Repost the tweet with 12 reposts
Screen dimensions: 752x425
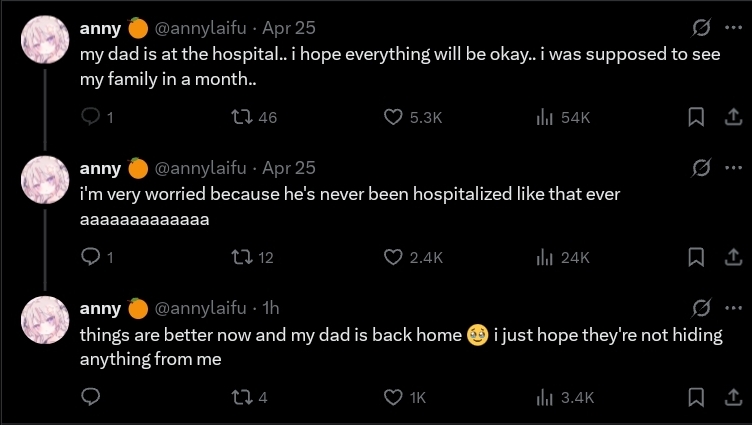point(240,257)
